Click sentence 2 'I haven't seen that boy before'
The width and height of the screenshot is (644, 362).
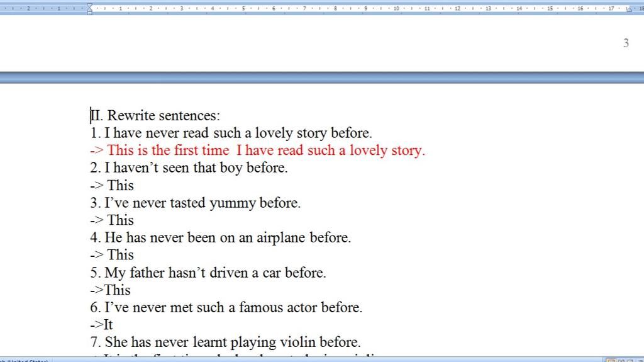189,168
